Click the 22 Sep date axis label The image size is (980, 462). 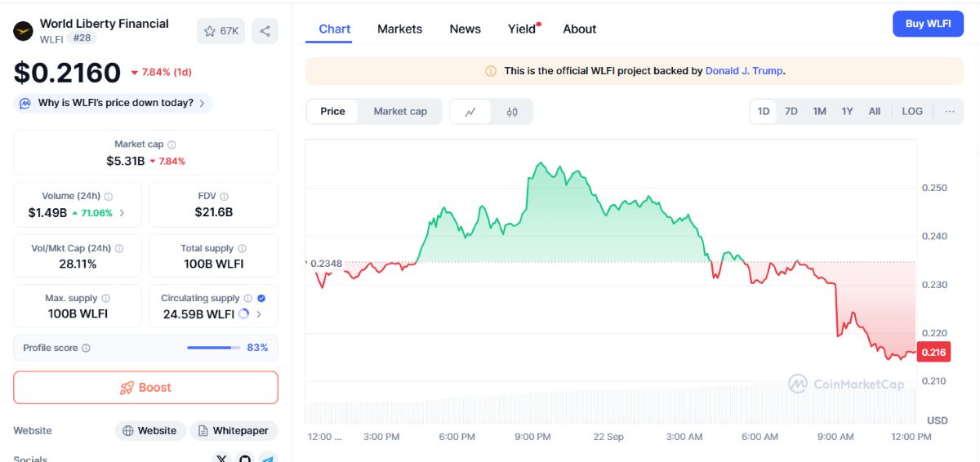(608, 437)
